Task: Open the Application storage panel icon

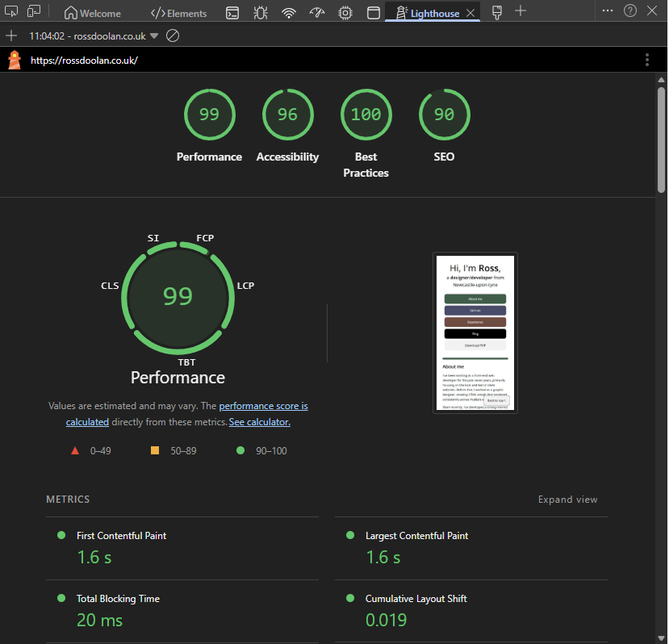Action: coord(374,12)
